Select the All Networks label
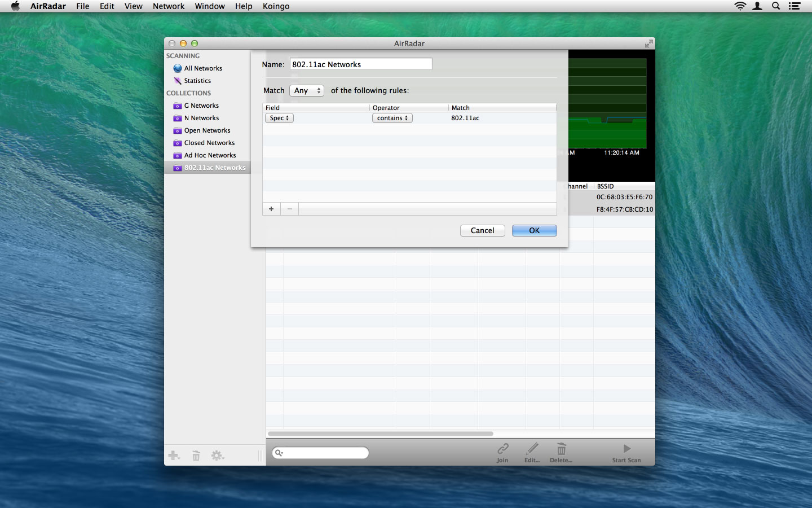This screenshot has width=812, height=508. click(203, 68)
